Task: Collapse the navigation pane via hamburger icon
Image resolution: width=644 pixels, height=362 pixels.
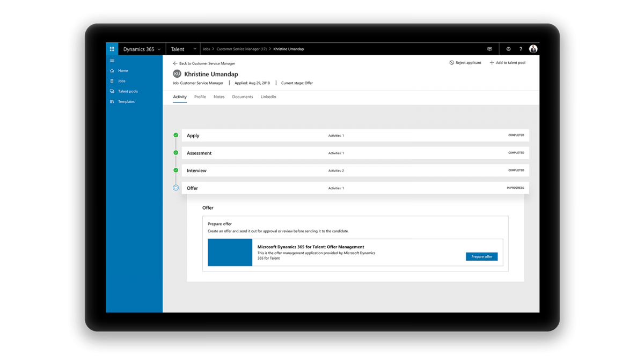Action: 112,60
